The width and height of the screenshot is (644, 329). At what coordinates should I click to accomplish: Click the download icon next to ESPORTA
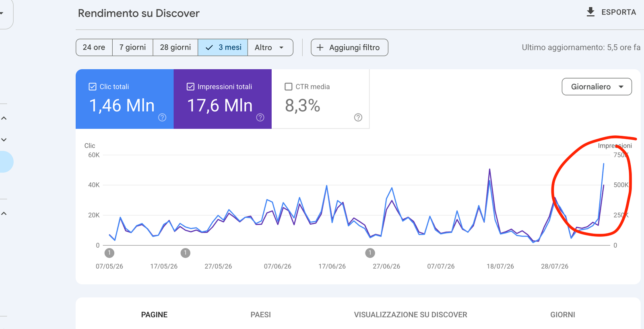(590, 12)
